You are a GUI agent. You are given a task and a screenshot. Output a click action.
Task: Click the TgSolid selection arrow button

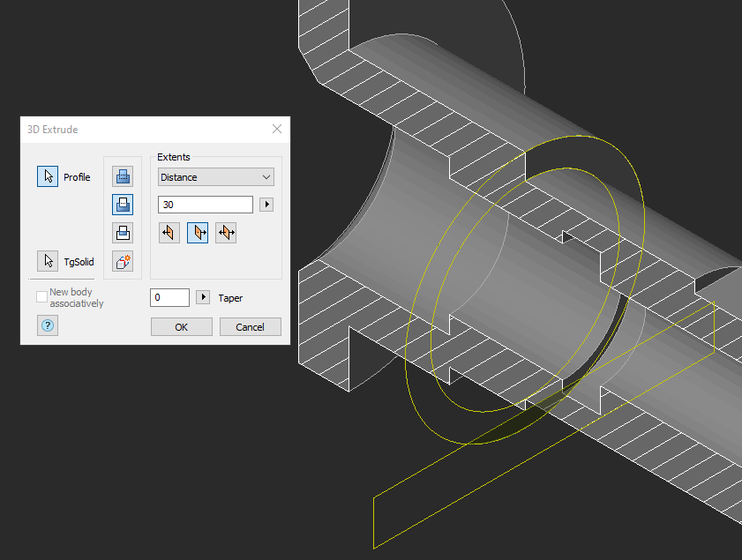pyautogui.click(x=48, y=262)
